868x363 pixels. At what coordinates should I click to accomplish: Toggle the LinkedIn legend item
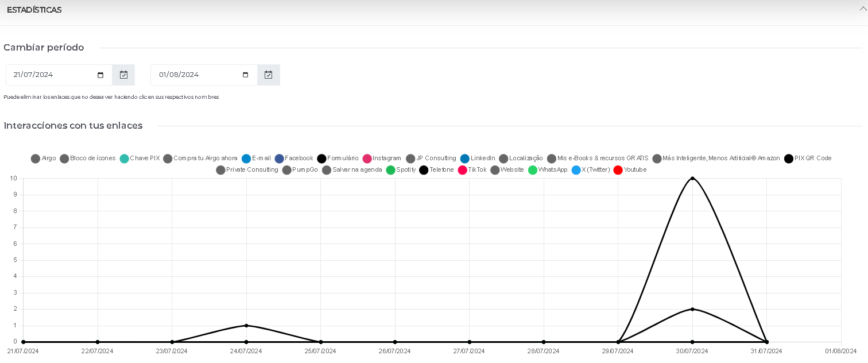click(478, 159)
